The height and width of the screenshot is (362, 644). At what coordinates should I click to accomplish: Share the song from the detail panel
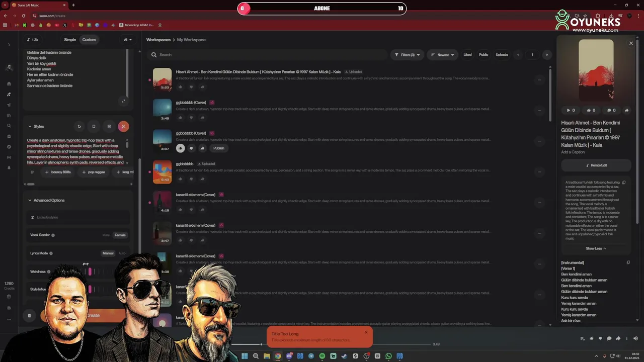click(626, 110)
